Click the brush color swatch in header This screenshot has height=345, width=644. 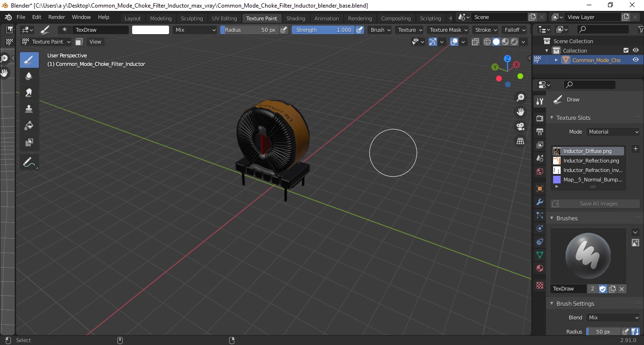coord(151,30)
